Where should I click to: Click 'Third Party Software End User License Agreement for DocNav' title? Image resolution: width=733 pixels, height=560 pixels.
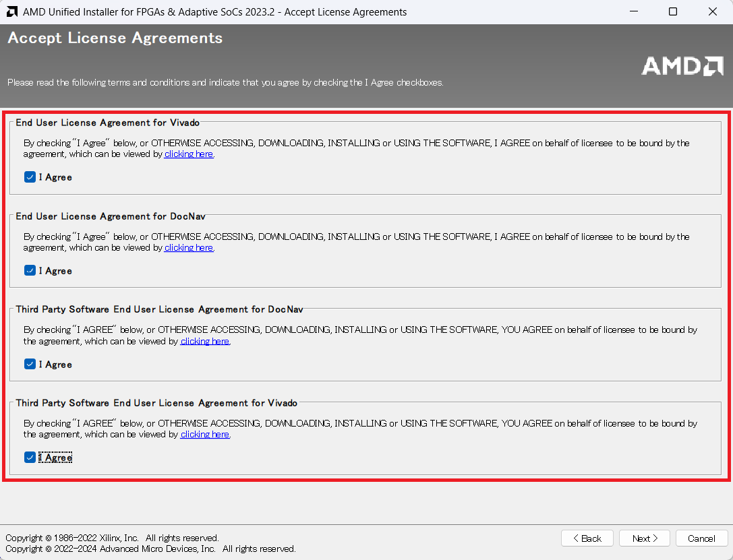[159, 309]
